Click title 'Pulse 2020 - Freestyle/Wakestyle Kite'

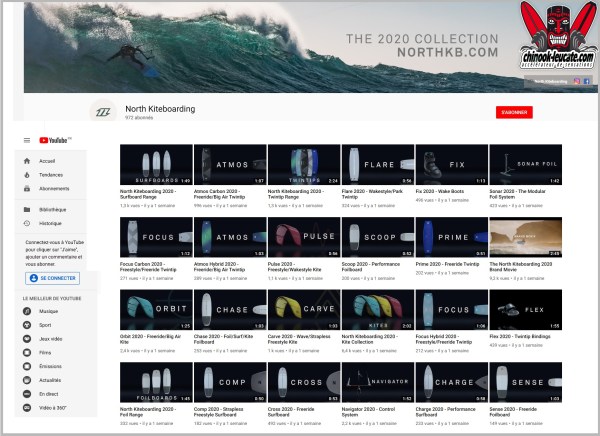click(x=296, y=267)
